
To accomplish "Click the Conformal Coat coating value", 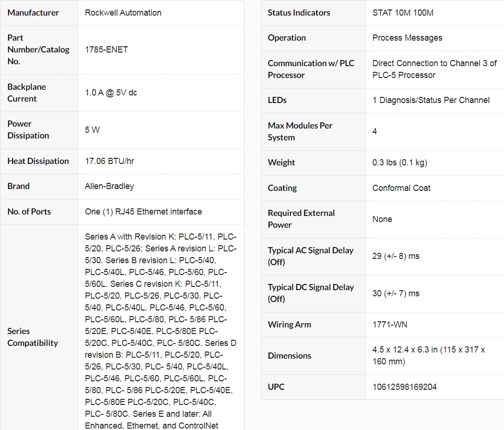I will [x=401, y=188].
